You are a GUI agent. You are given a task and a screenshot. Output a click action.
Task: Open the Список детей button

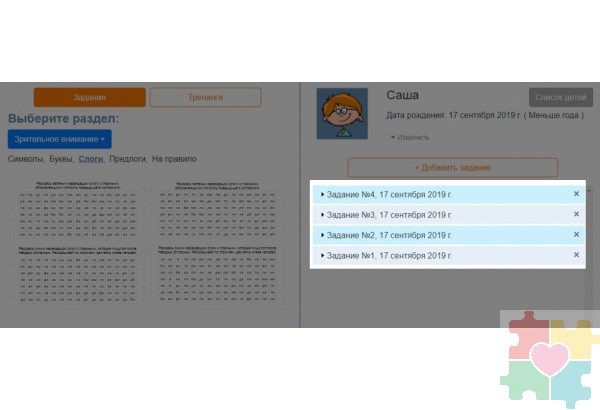pyautogui.click(x=560, y=97)
